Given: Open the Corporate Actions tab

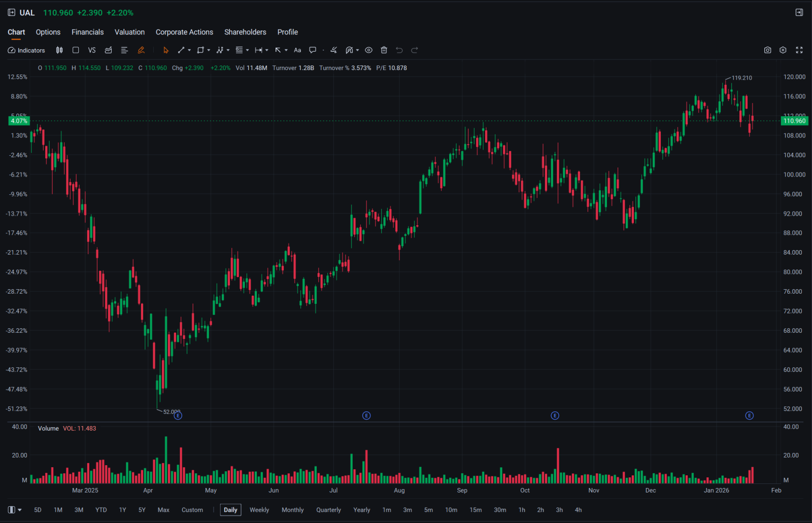Looking at the screenshot, I should (184, 32).
